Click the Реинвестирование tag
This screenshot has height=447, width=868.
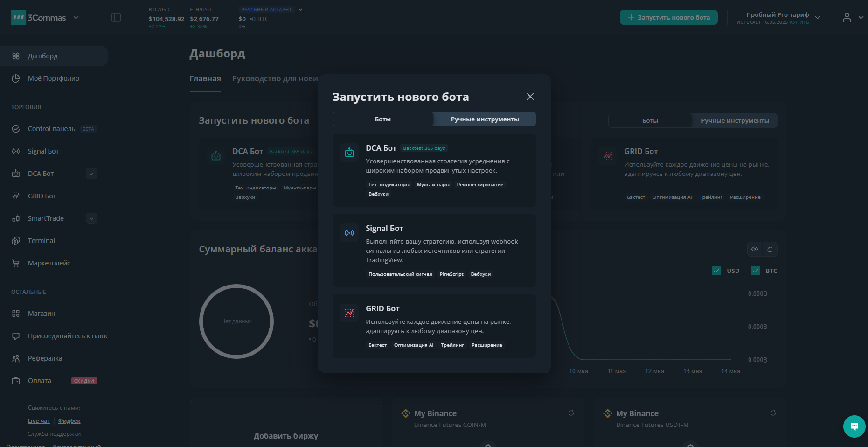480,185
